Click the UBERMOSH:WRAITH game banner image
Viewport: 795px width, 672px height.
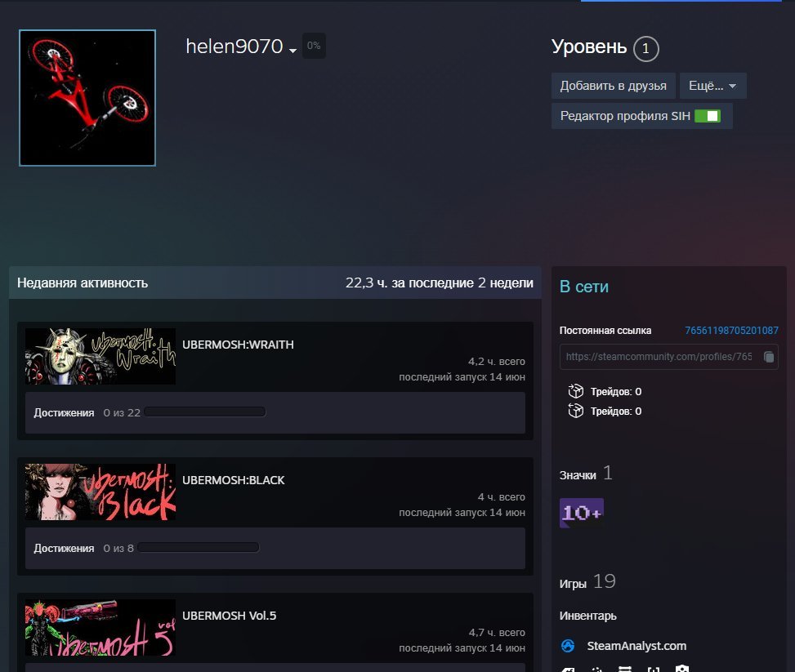100,356
